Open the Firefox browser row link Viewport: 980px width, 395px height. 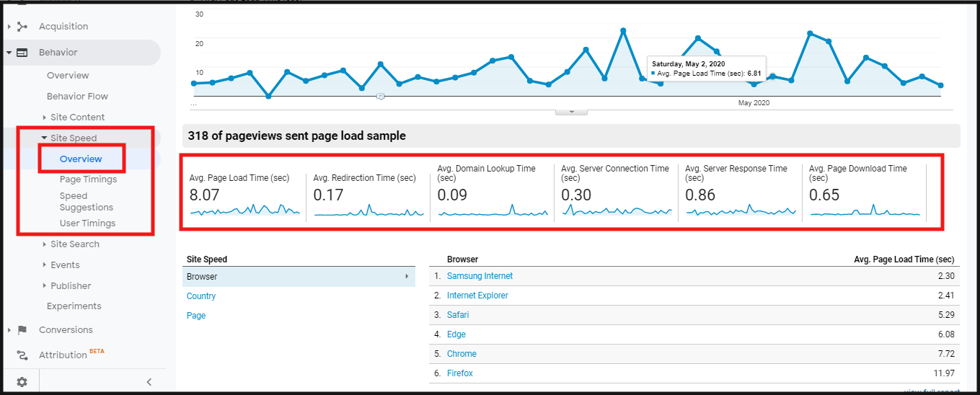coord(459,373)
